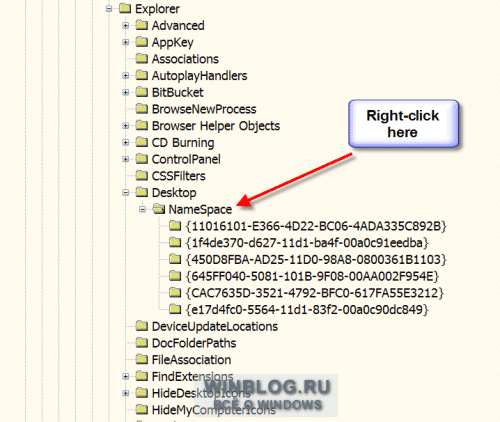This screenshot has width=500, height=422.
Task: Click the ControlPanel folder icon
Action: (142, 159)
